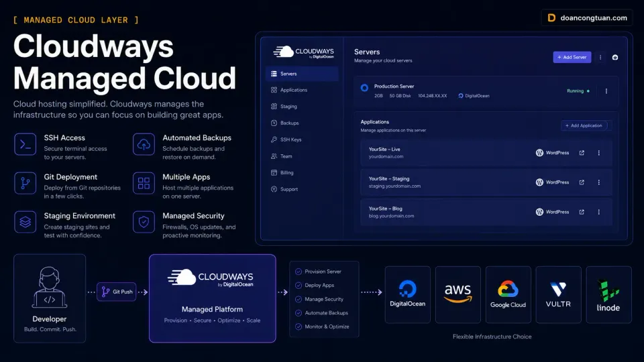Click the Git Push button
This screenshot has height=362, width=644.
(117, 292)
